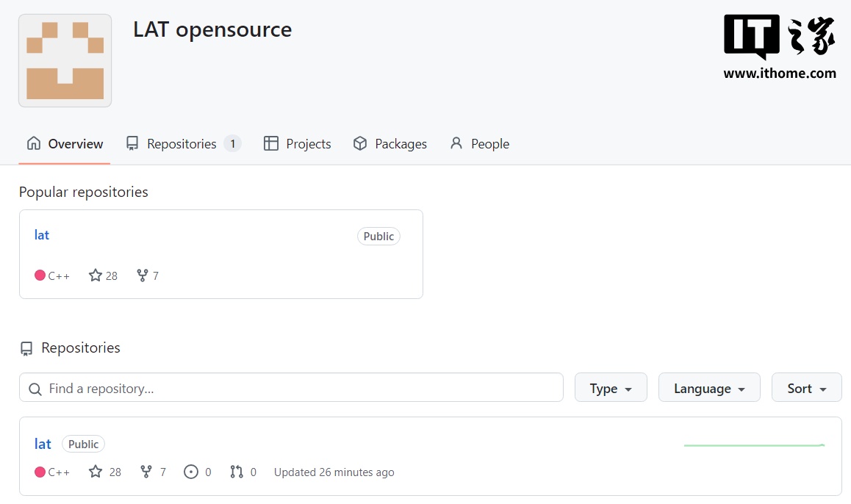Image resolution: width=851 pixels, height=504 pixels.
Task: Switch to the Repositories tab
Action: [x=182, y=144]
